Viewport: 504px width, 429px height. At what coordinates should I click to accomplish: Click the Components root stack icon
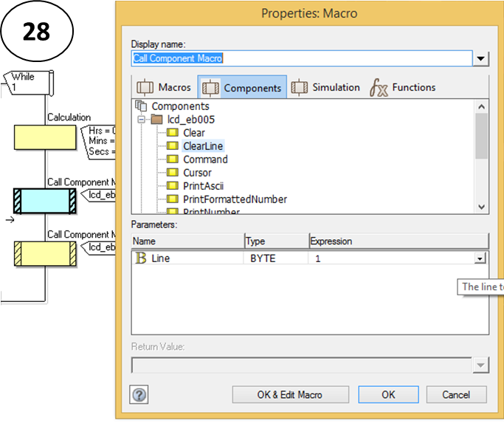141,106
